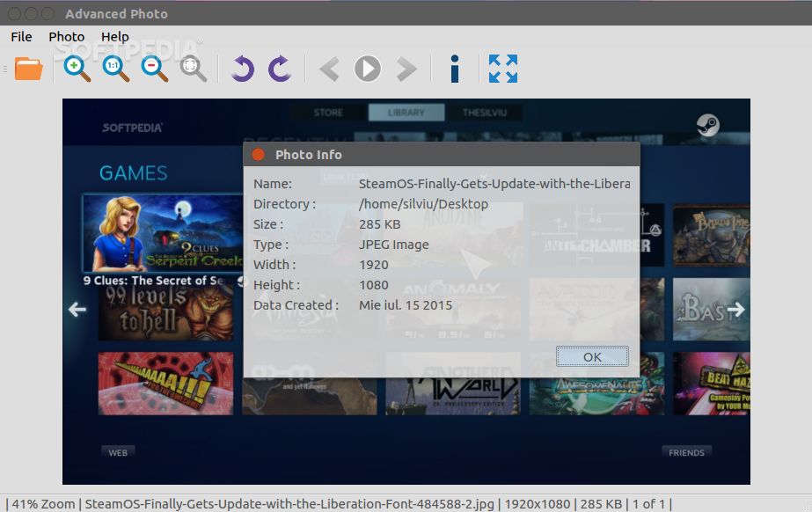Open the File menu
This screenshot has width=812, height=512.
(x=21, y=37)
